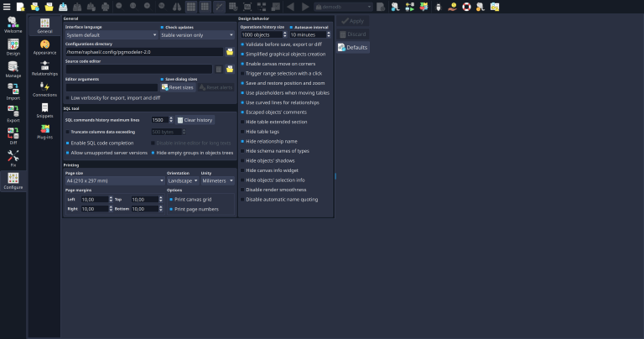Select the Configure view in sidebar

point(13,180)
